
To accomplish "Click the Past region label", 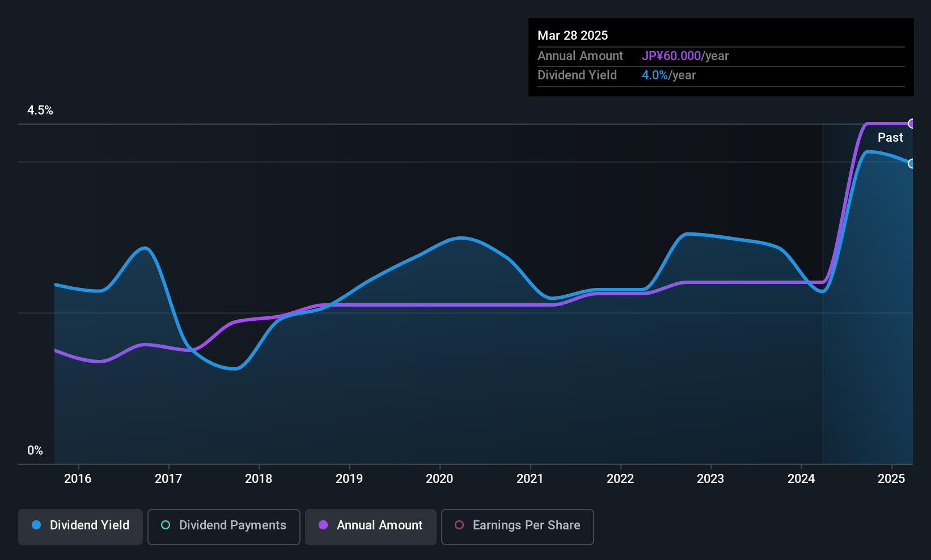I will point(890,137).
